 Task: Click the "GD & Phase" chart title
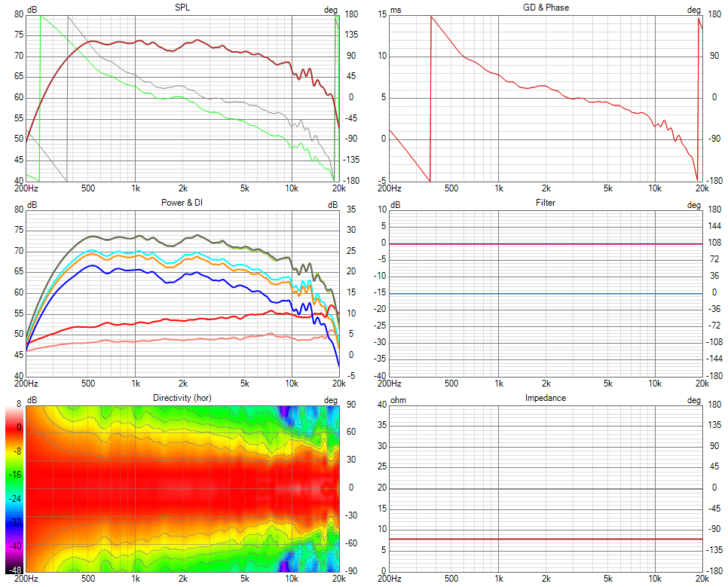(x=546, y=8)
